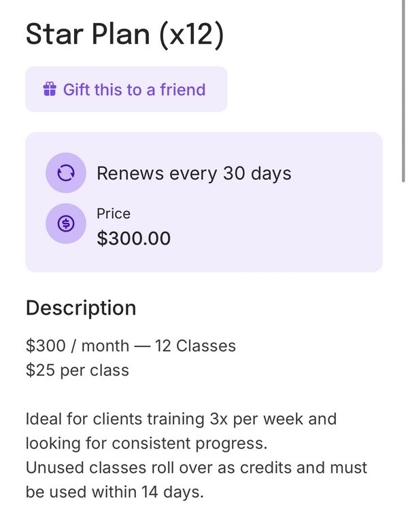408x532 pixels.
Task: Click the $25 per class line
Action: pyautogui.click(x=77, y=370)
